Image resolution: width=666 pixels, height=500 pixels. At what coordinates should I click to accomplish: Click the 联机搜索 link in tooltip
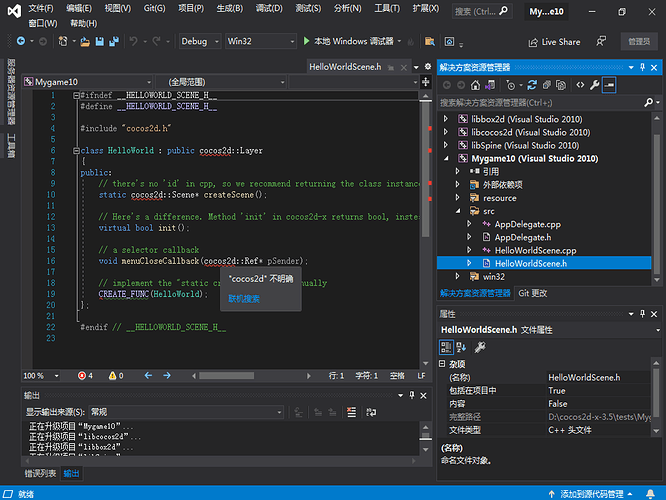coord(243,298)
